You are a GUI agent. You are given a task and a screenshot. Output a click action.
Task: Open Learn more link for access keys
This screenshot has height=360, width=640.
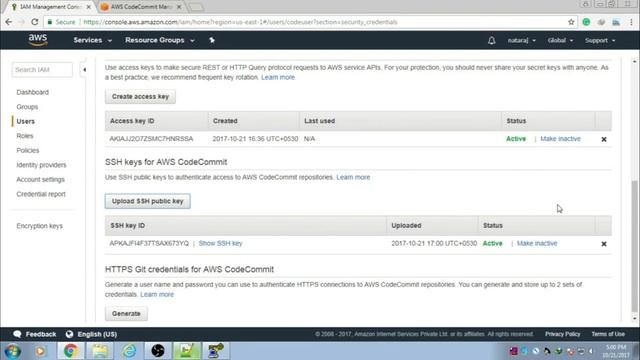pyautogui.click(x=278, y=77)
